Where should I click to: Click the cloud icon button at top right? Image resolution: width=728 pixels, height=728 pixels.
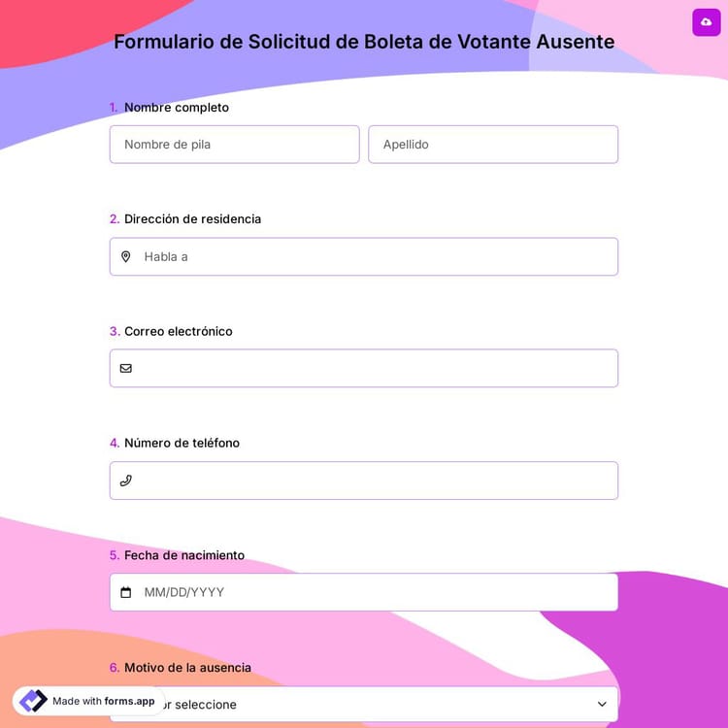click(706, 22)
